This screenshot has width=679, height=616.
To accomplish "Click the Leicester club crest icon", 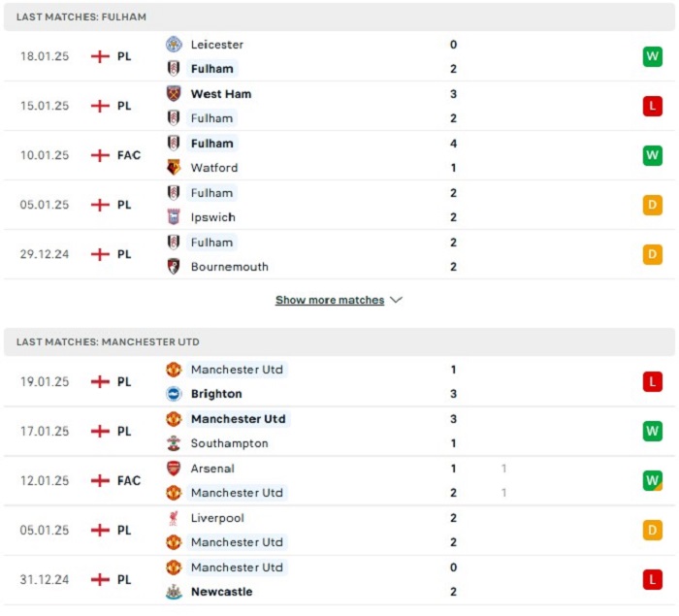I will coord(174,45).
